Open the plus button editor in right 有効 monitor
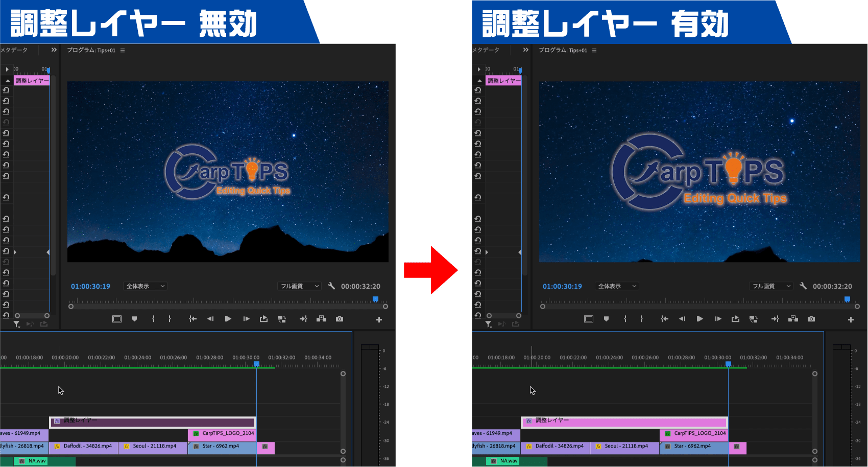This screenshot has width=868, height=467. tap(851, 320)
